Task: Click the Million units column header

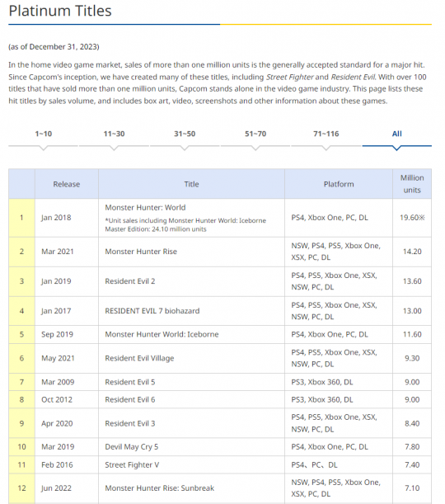Action: [412, 184]
